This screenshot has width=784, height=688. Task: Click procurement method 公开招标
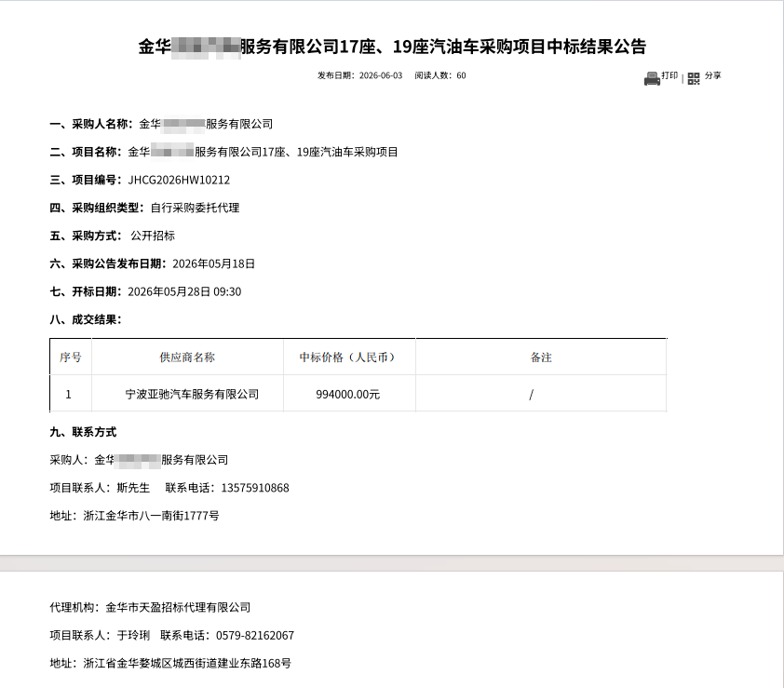[153, 236]
